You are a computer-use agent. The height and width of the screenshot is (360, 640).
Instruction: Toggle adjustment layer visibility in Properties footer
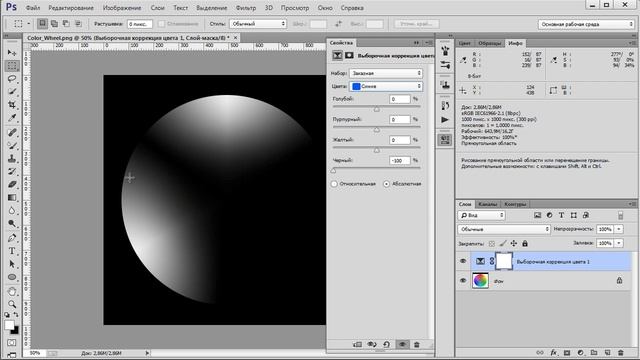(402, 344)
